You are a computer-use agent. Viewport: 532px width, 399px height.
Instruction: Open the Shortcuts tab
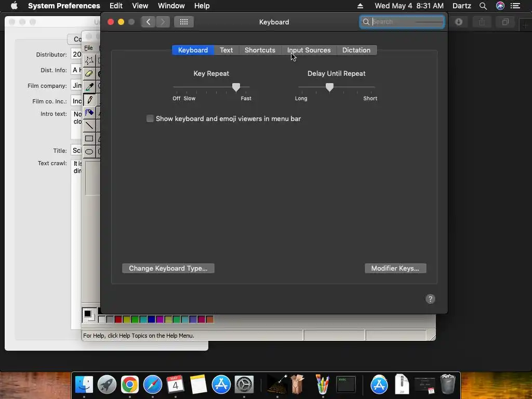(x=260, y=50)
